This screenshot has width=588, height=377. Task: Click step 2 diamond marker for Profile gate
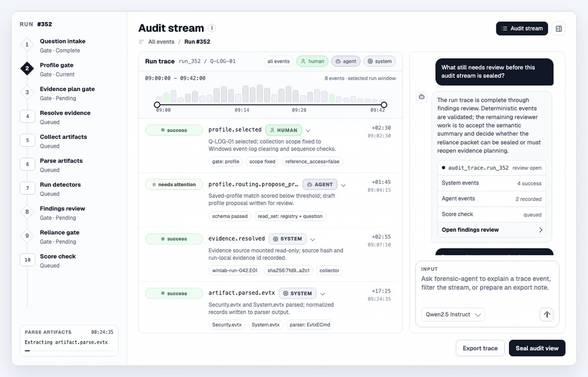[x=27, y=68]
